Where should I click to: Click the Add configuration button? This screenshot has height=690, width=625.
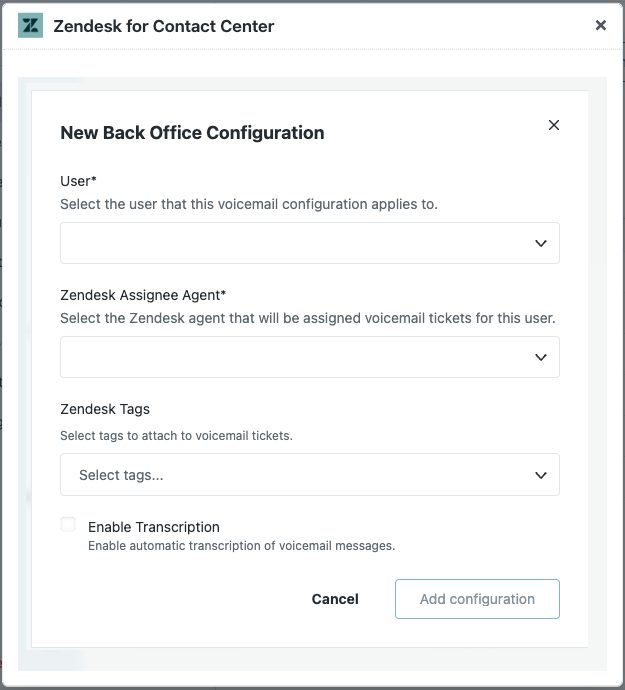[477, 599]
